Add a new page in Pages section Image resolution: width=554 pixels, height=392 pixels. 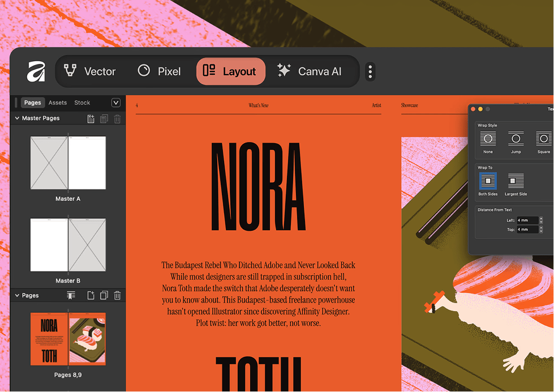91,295
